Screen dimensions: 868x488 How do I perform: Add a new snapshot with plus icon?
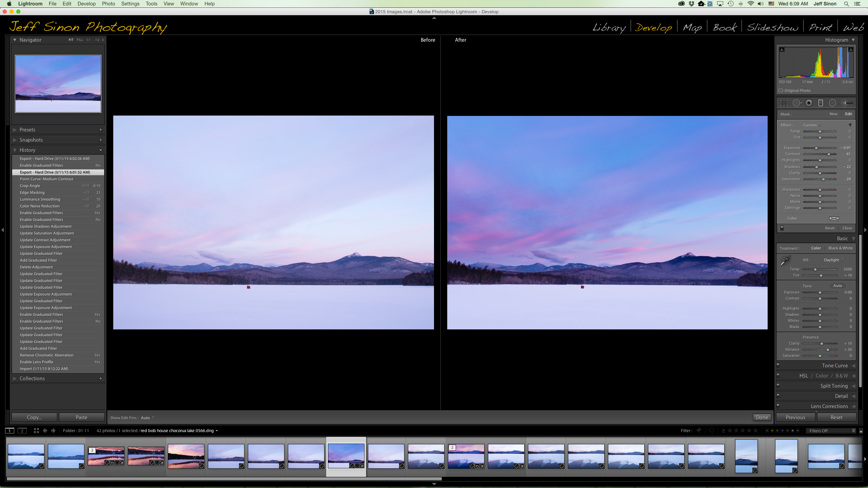tap(100, 140)
